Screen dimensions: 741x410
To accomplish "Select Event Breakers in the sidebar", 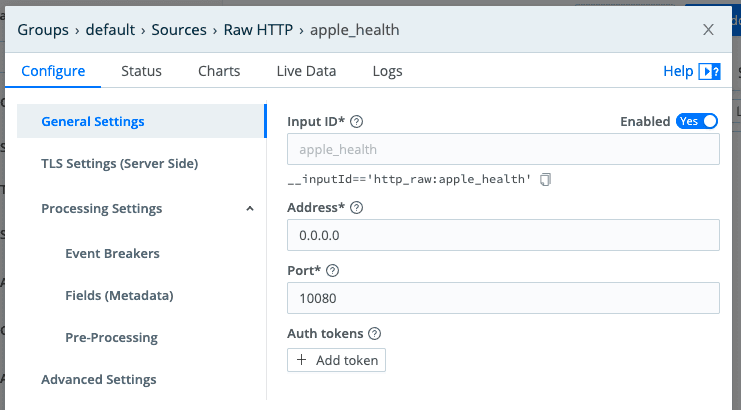I will coord(112,253).
